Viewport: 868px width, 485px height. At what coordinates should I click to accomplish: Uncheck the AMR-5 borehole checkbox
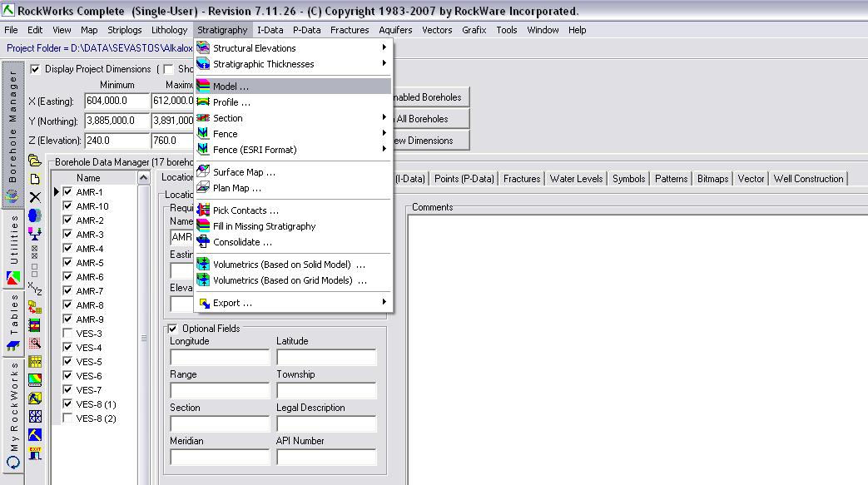67,262
